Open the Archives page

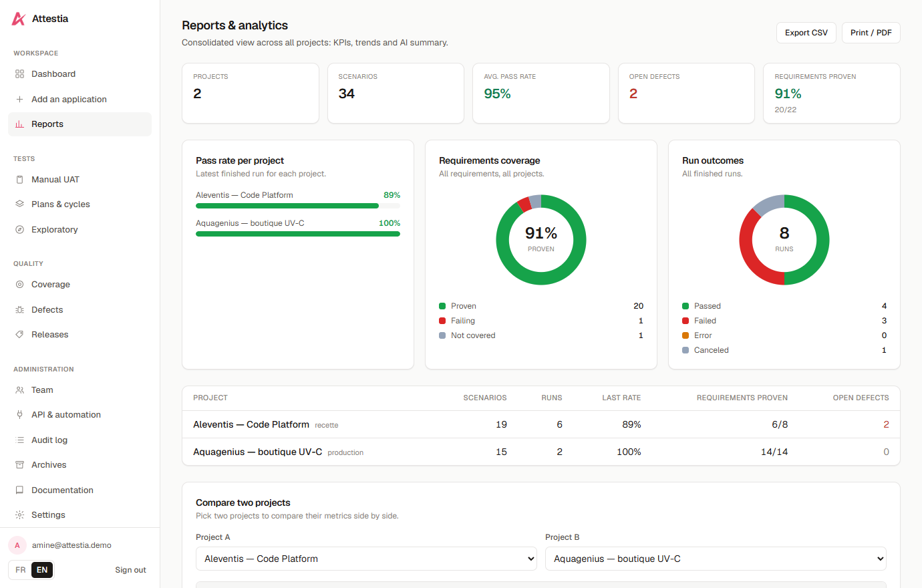(80, 465)
